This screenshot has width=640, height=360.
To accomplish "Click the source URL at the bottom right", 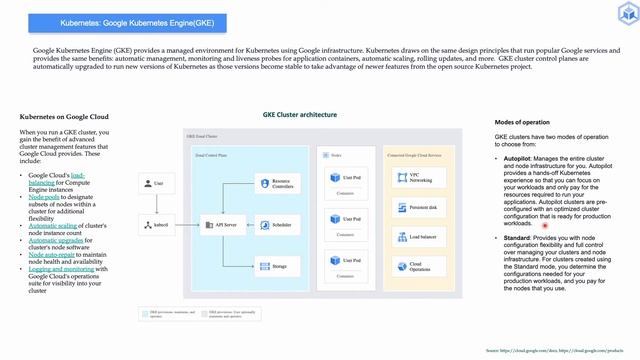I will (554, 351).
